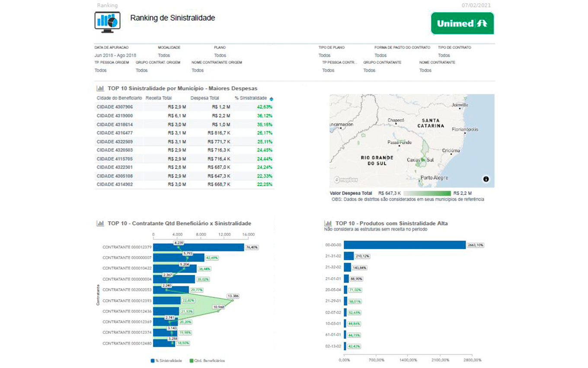Click the Ranking breadcrumb label

pyautogui.click(x=107, y=6)
